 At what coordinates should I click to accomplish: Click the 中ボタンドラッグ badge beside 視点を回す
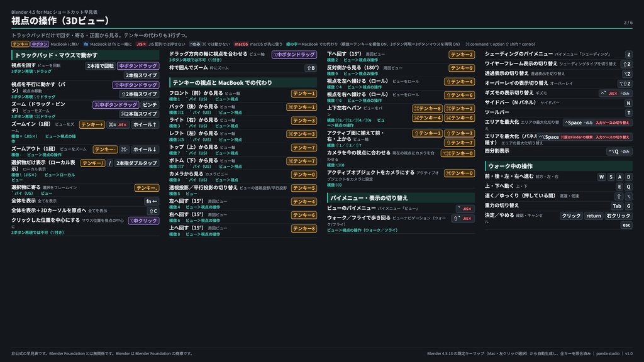[x=138, y=65]
